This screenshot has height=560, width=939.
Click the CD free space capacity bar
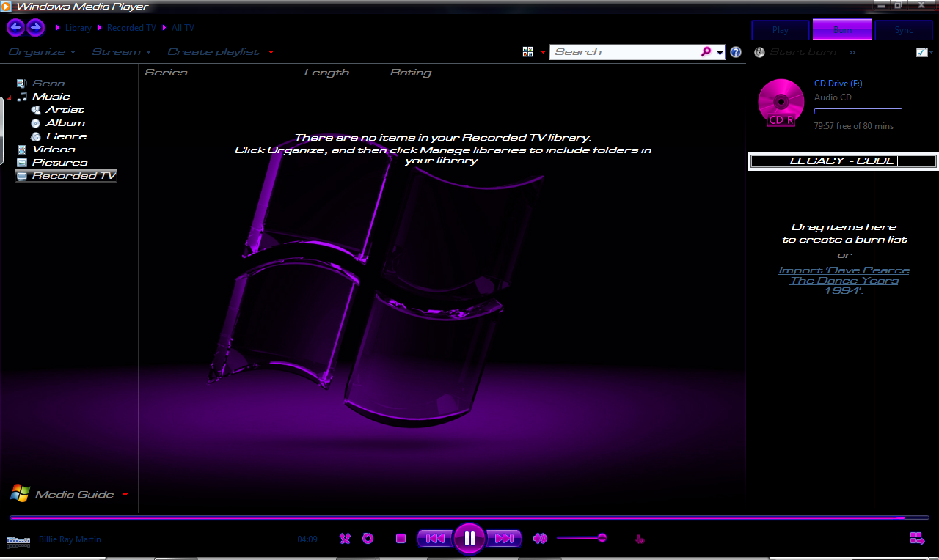click(x=858, y=111)
